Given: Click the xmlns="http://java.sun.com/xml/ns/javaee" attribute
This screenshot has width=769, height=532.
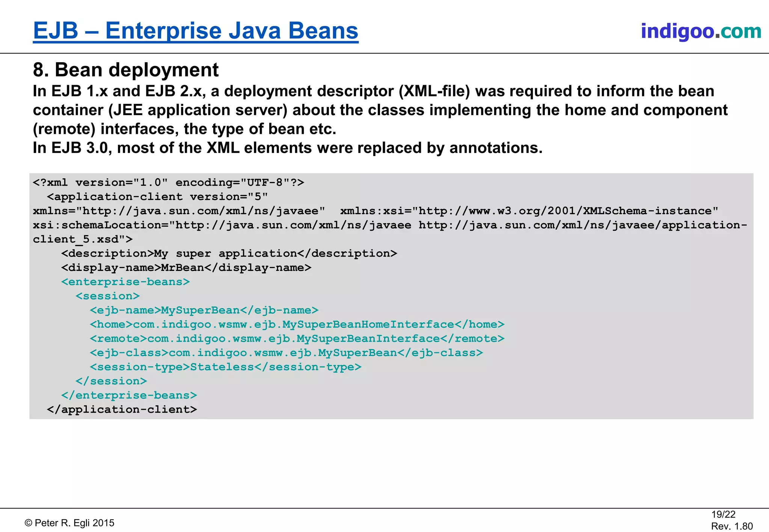Looking at the screenshot, I should point(179,211).
